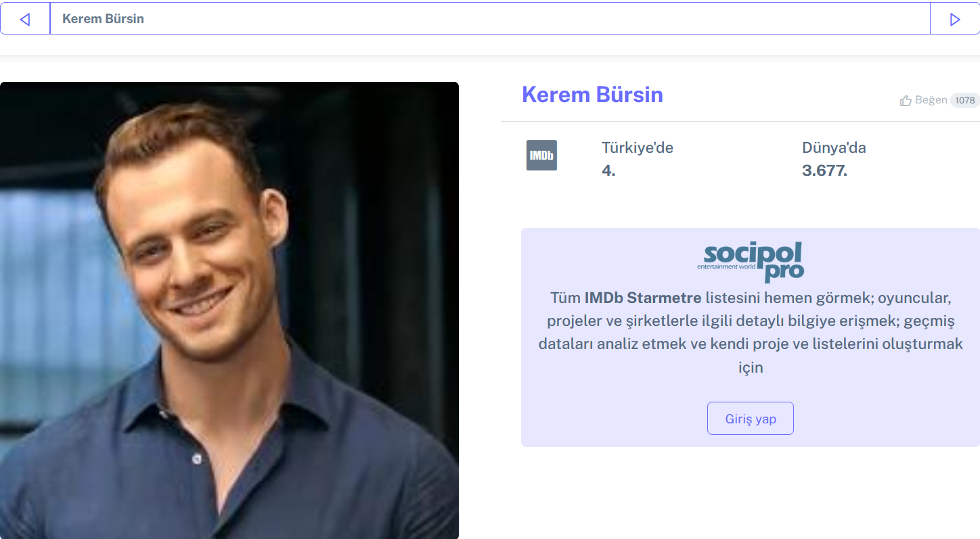Image resolution: width=980 pixels, height=539 pixels.
Task: Select the Kerem Bürsin navigation bar title
Action: tap(103, 19)
